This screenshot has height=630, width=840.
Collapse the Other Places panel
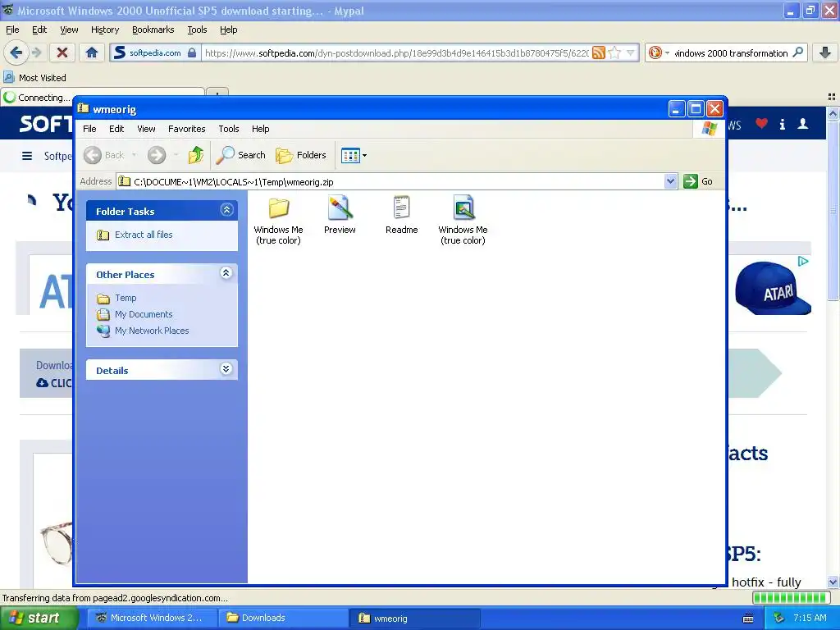coord(226,273)
